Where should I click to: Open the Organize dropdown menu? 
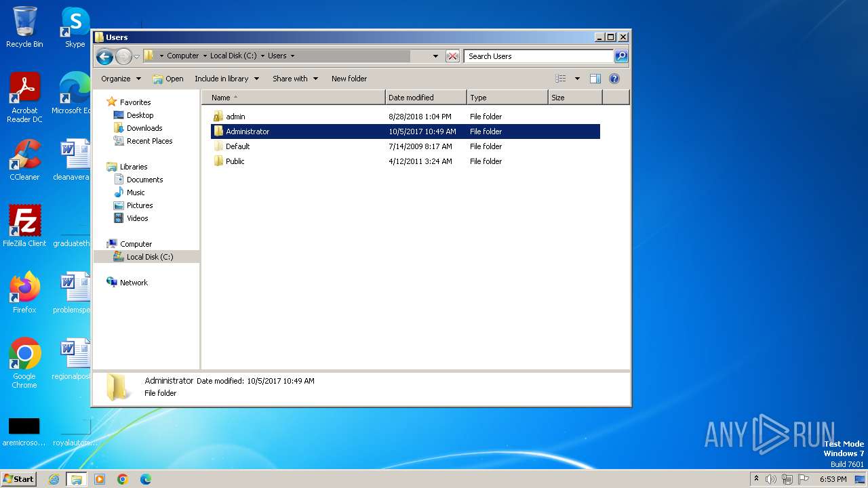click(x=121, y=79)
